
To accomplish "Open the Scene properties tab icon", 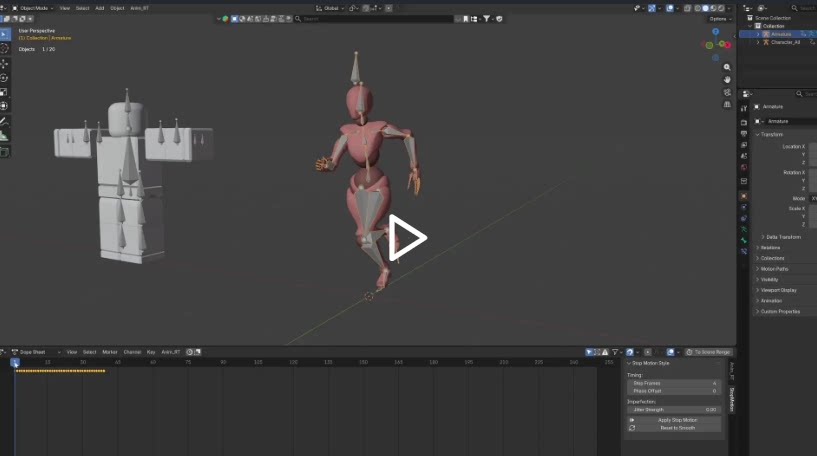I will coord(744,156).
